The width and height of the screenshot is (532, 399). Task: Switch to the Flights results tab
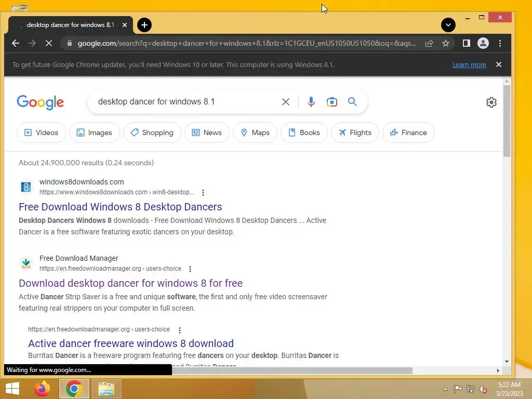(355, 132)
